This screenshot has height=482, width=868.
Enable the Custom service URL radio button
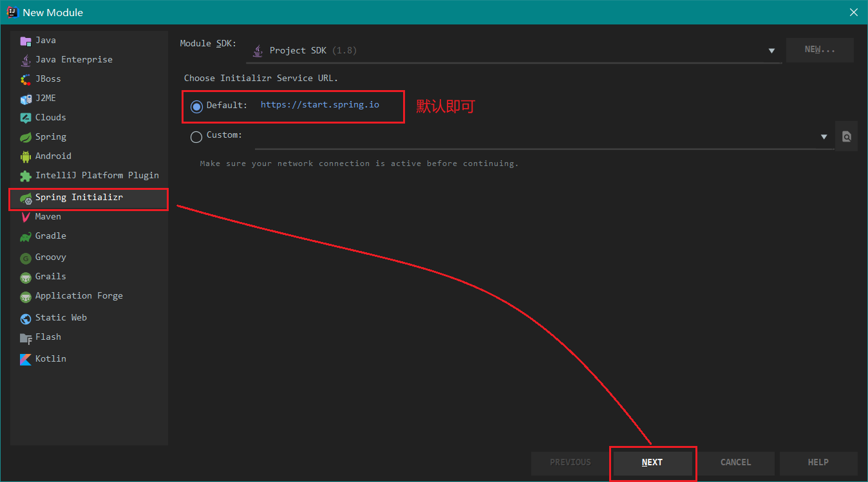[196, 136]
